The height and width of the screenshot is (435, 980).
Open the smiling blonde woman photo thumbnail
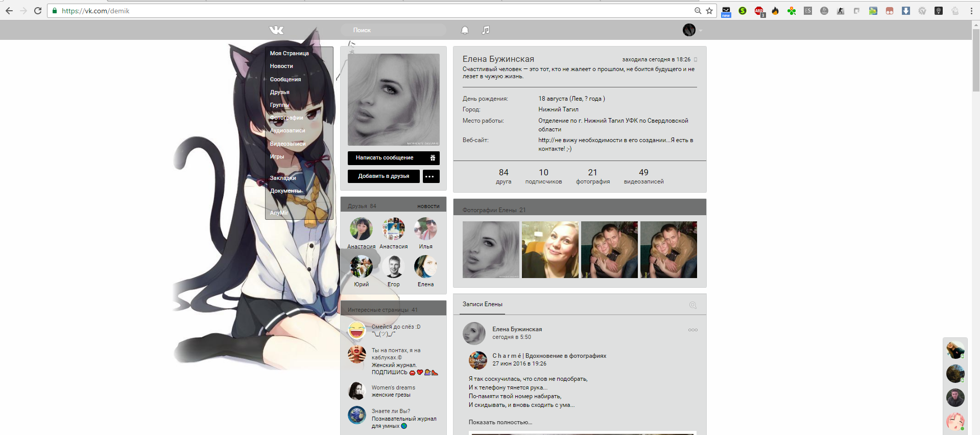pyautogui.click(x=550, y=249)
